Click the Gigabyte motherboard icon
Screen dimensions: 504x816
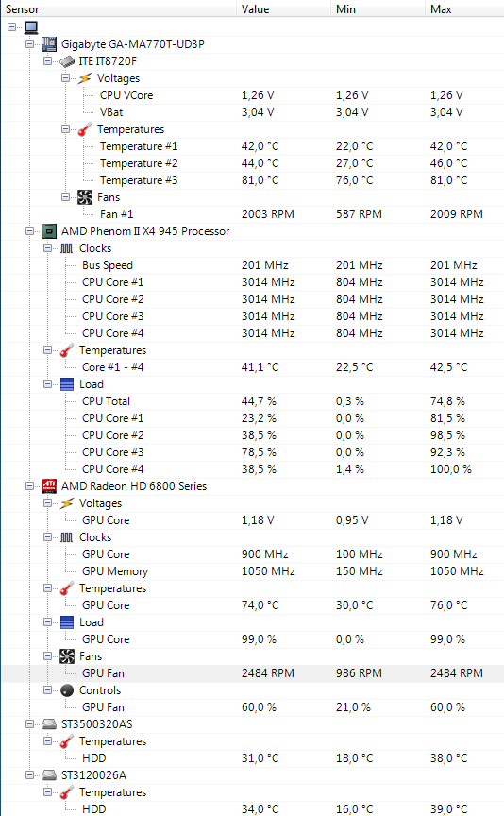[49, 44]
